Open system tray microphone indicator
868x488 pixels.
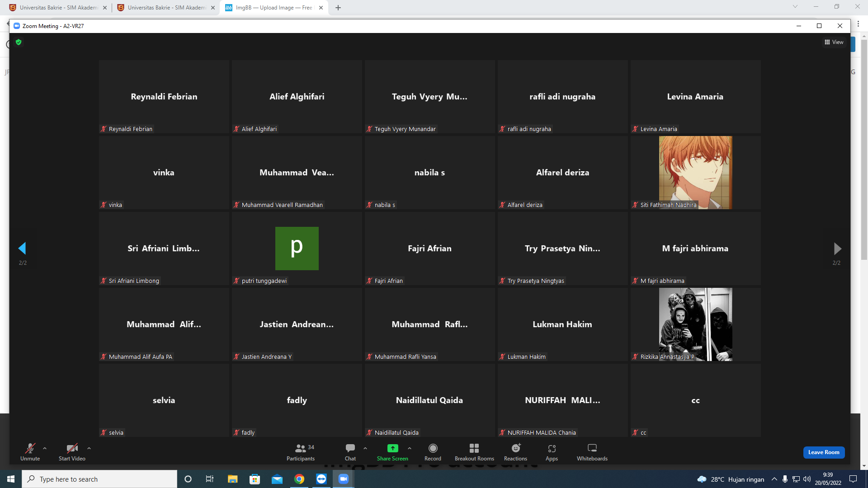785,479
